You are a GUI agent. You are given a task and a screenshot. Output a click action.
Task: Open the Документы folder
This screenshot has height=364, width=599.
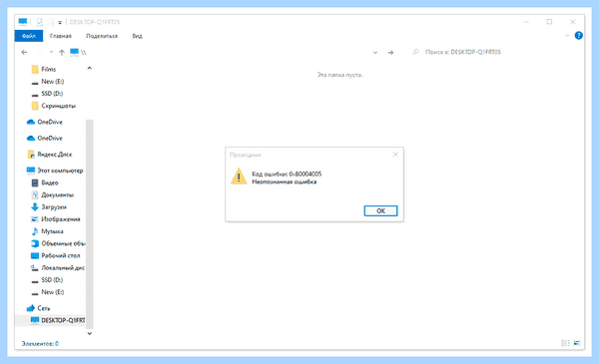point(57,195)
